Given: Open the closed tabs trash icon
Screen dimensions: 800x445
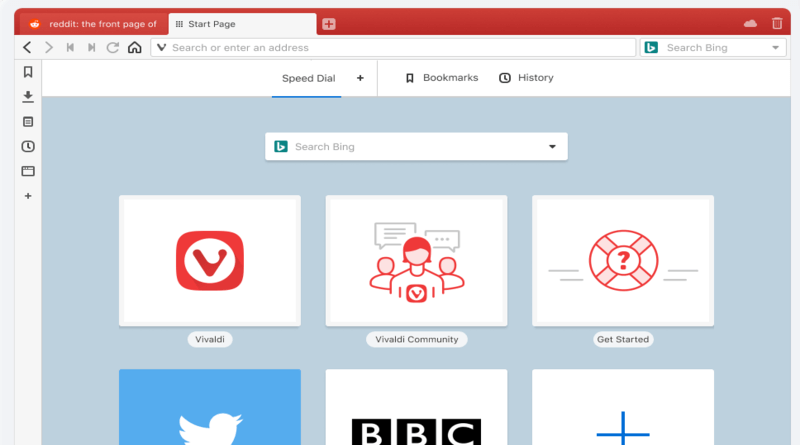Looking at the screenshot, I should tap(777, 23).
